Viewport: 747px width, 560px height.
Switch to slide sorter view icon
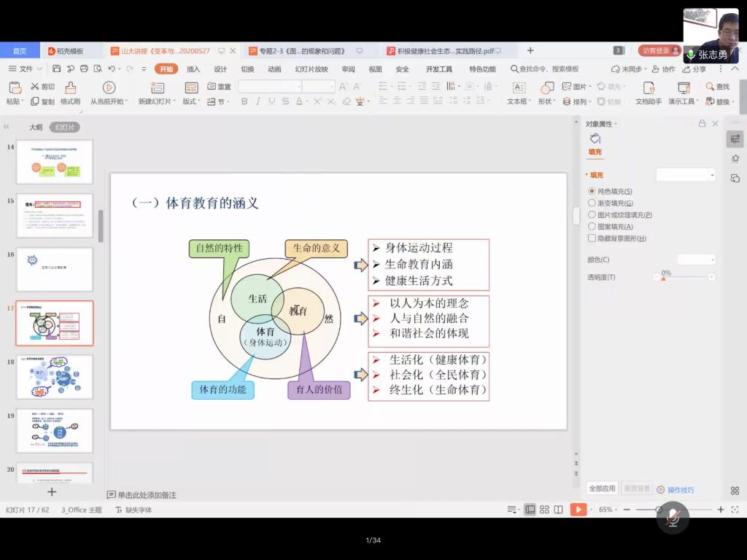coord(544,510)
